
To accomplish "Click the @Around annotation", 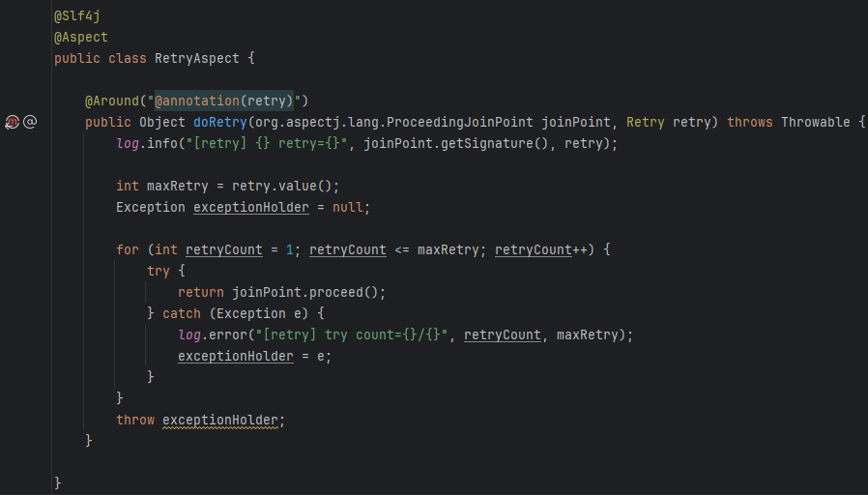I will tap(112, 101).
